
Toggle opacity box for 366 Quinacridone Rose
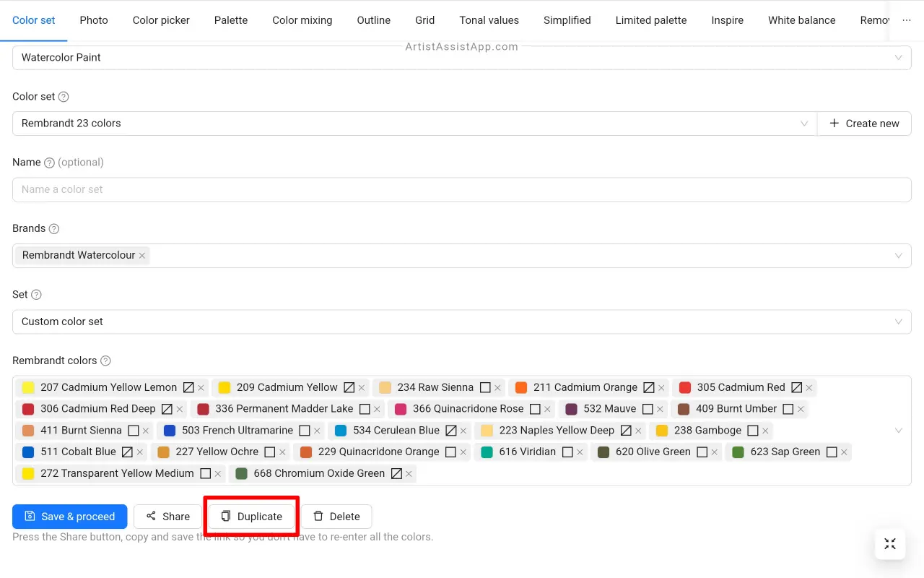(x=535, y=409)
